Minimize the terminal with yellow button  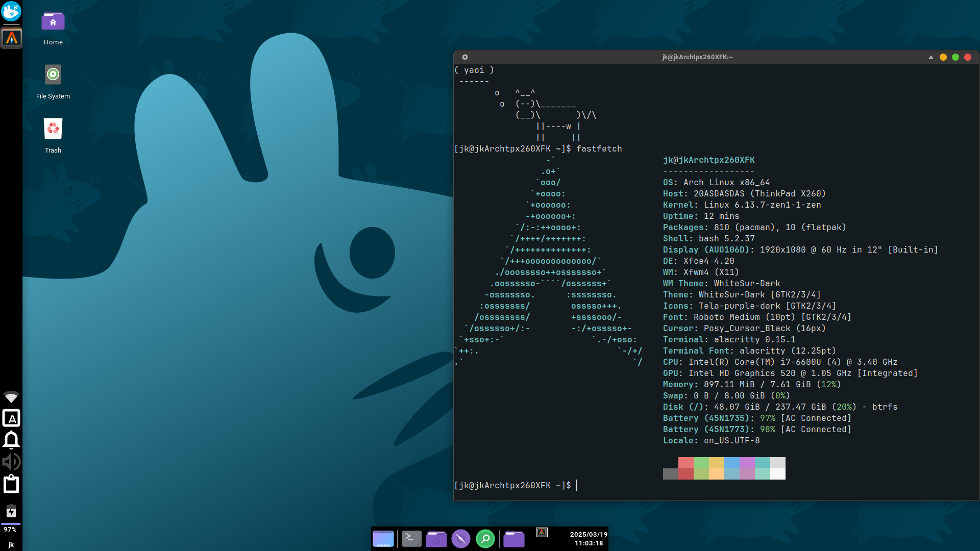(x=943, y=57)
